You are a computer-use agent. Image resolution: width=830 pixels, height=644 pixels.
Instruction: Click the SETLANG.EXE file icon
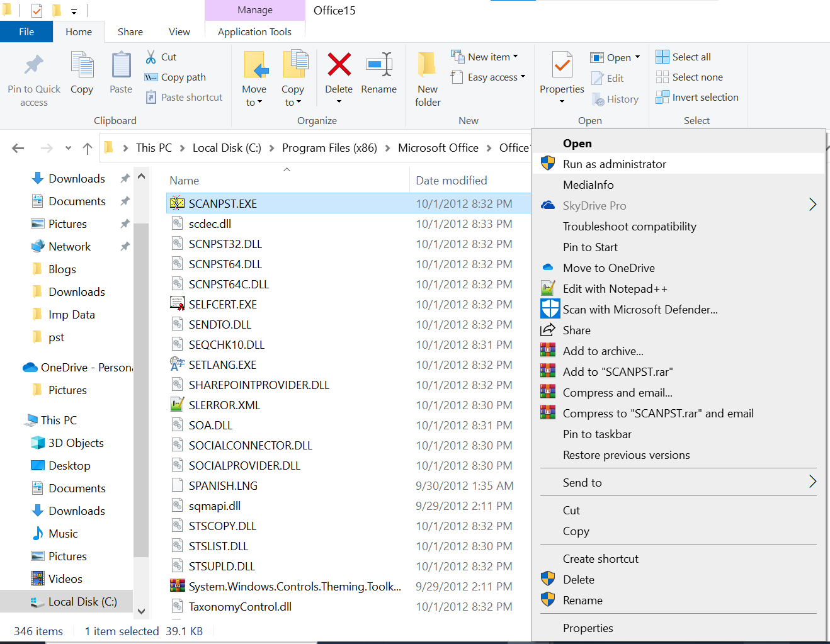coord(178,364)
